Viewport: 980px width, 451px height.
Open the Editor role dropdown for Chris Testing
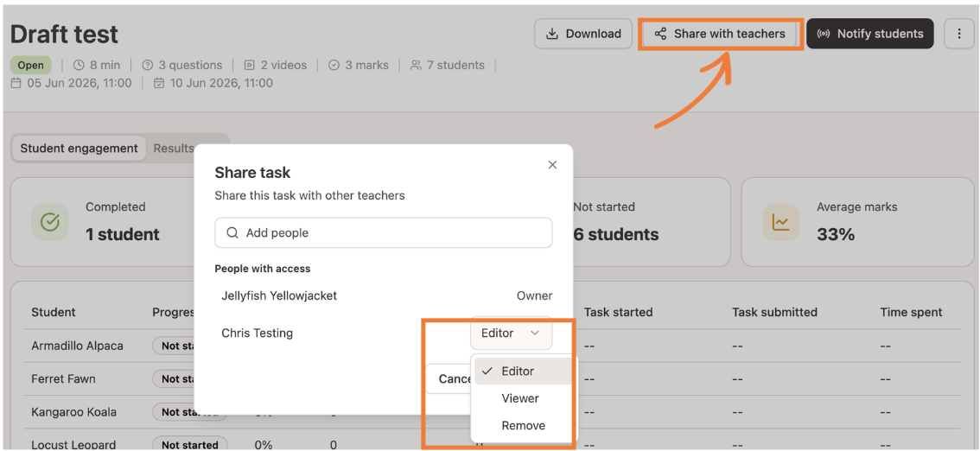(x=512, y=333)
